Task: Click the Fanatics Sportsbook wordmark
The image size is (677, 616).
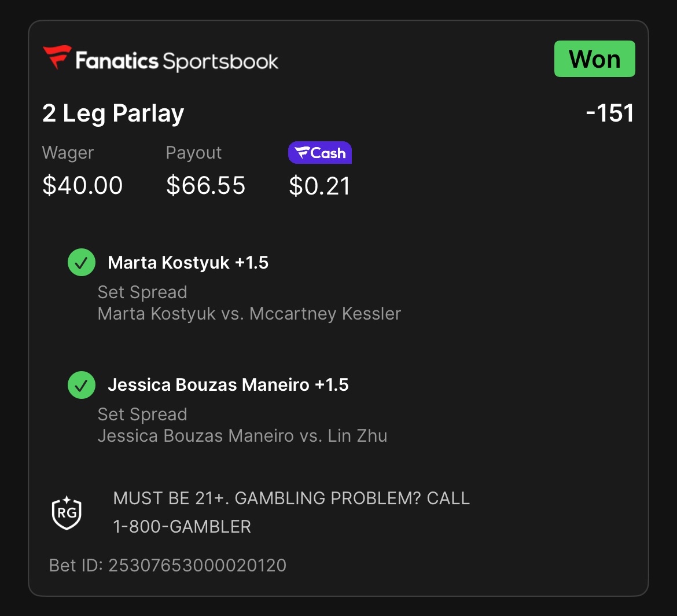Action: pyautogui.click(x=177, y=61)
